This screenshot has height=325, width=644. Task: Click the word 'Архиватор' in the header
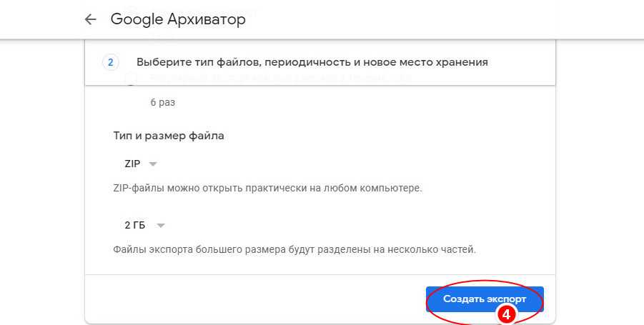pos(206,20)
